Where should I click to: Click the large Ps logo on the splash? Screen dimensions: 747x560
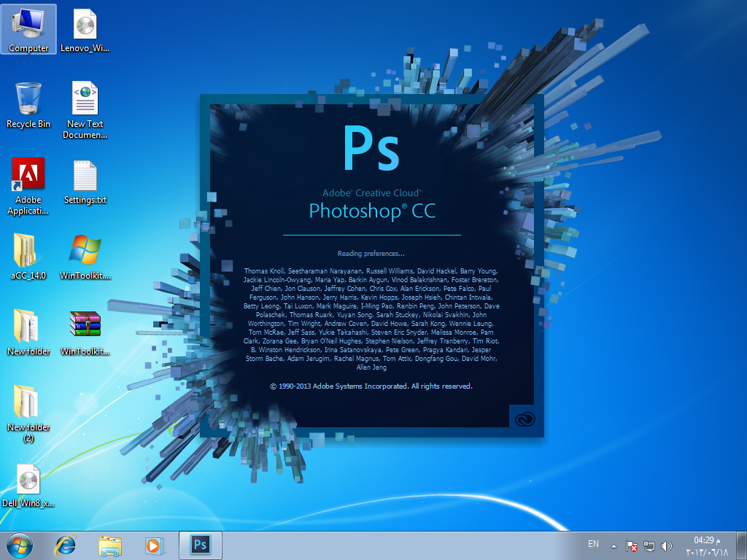(371, 148)
